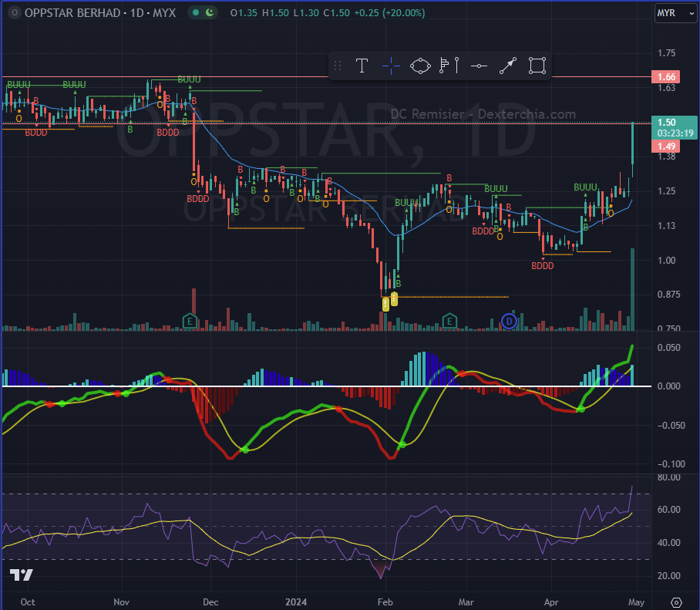Click the May label on time axis

pos(636,602)
